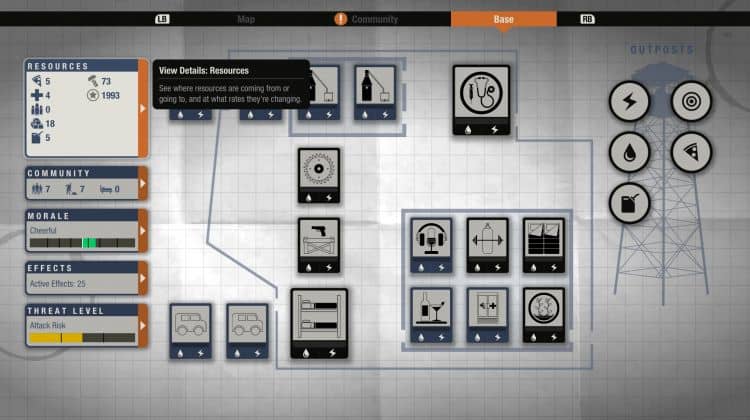The image size is (750, 420).
Task: Click the LB bumper button
Action: 162,19
